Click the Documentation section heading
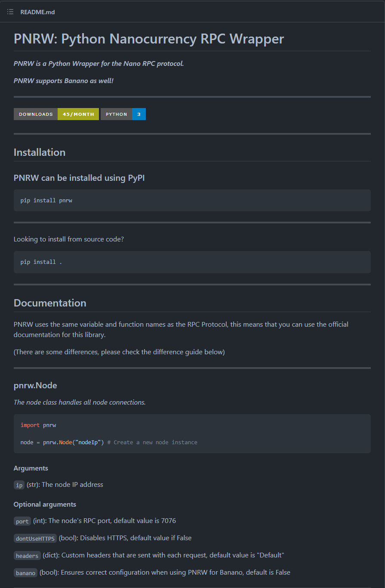Image resolution: width=385 pixels, height=588 pixels. (x=50, y=303)
